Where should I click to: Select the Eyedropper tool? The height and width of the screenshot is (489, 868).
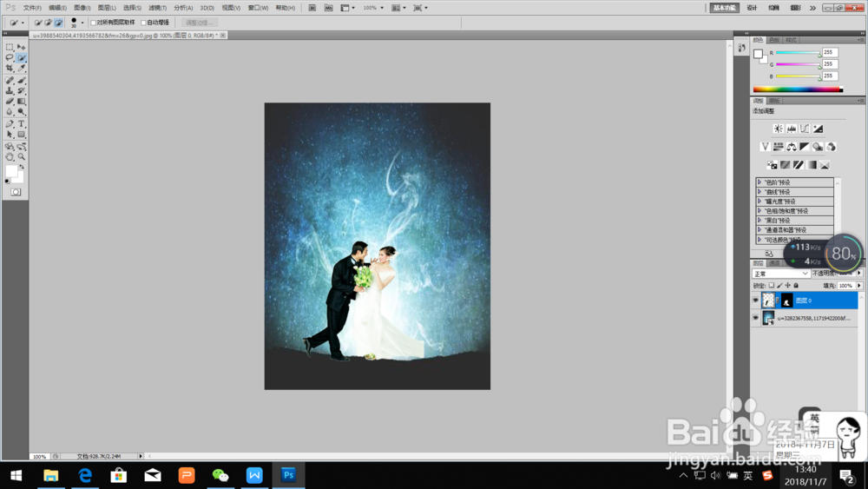(21, 68)
